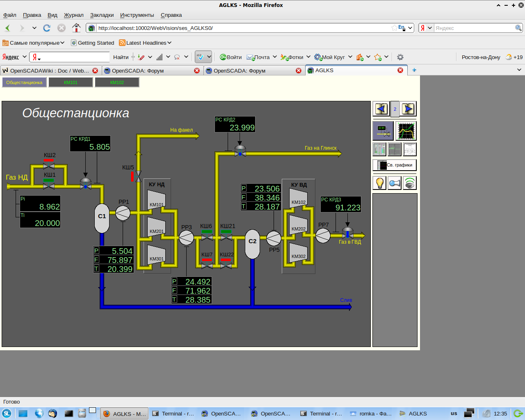Viewport: 525px width, 420px height.
Task: Open the Закладки menu
Action: (102, 15)
